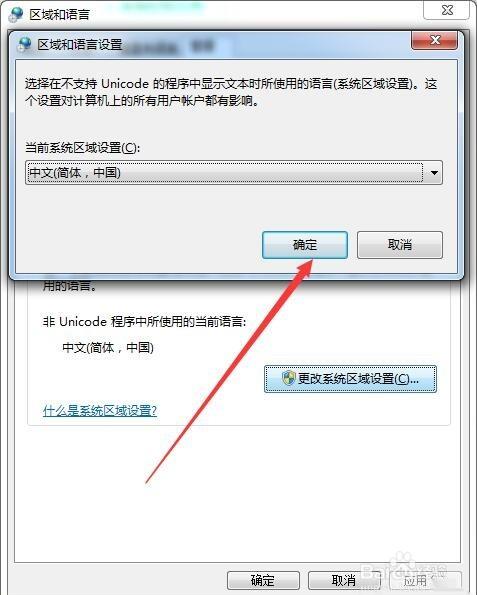Close the background 区域和语言 window
477x595 pixels.
(x=446, y=10)
